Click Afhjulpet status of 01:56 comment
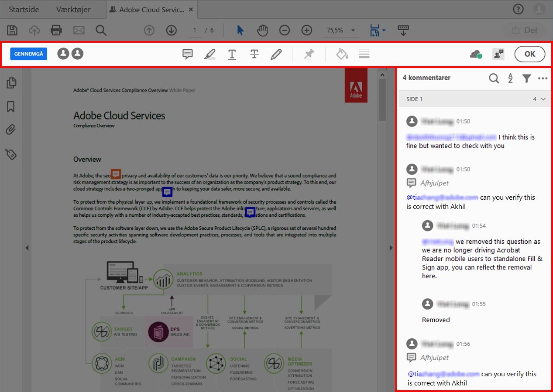553x392 pixels. pos(434,358)
